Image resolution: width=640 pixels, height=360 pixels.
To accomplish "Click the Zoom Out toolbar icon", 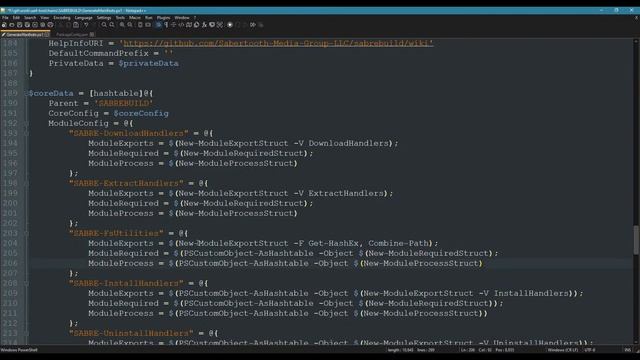I will tap(130, 25).
